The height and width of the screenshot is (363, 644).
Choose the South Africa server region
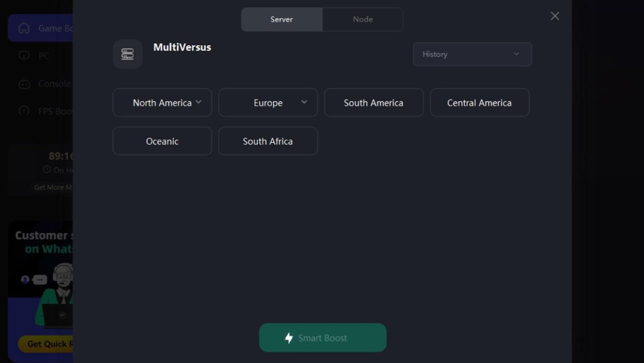click(268, 141)
